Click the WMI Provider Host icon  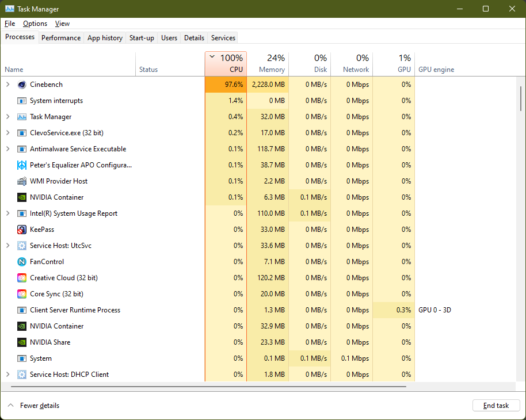pos(22,181)
